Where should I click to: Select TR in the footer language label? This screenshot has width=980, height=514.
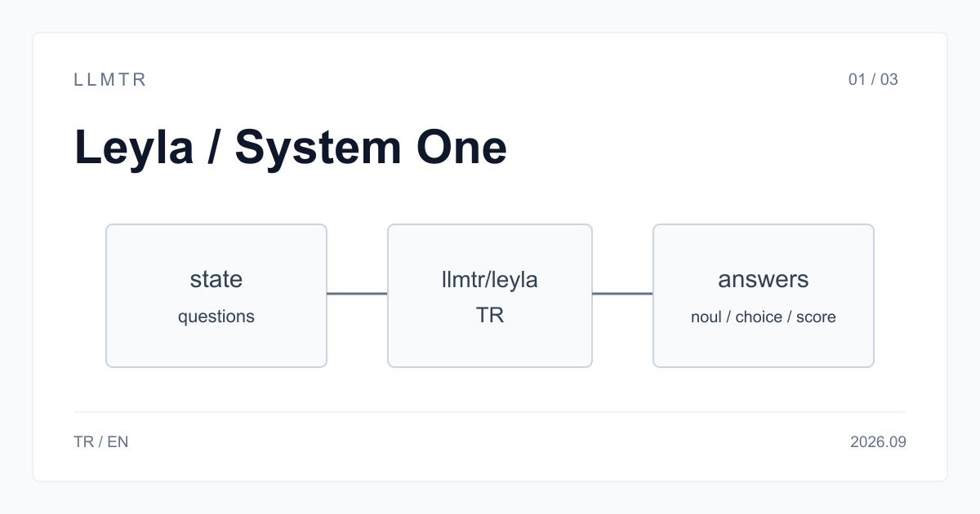click(x=83, y=442)
